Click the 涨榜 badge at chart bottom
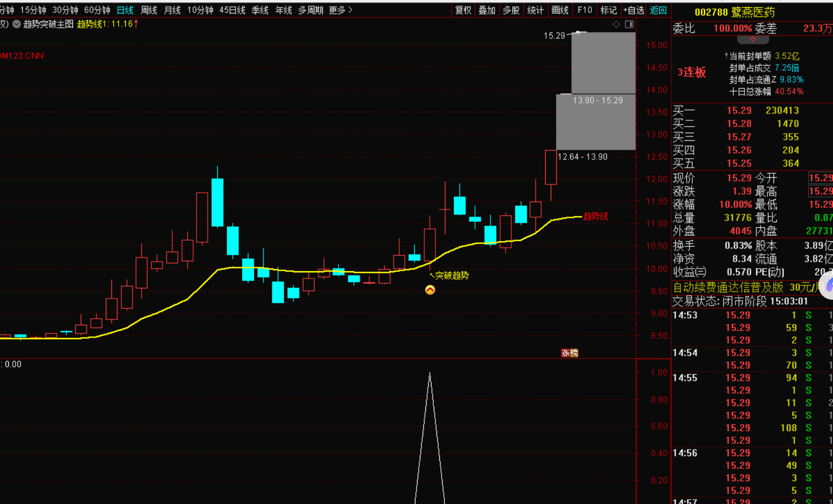 pyautogui.click(x=569, y=353)
